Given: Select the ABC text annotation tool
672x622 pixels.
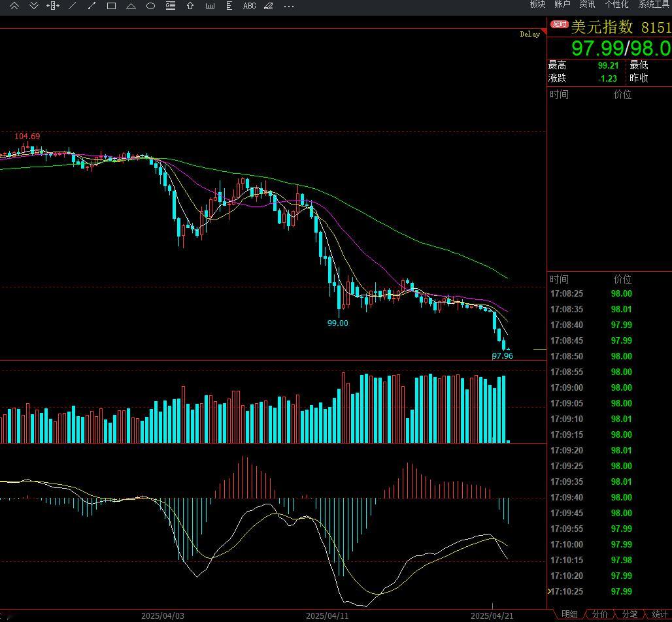Looking at the screenshot, I should coord(249,6).
